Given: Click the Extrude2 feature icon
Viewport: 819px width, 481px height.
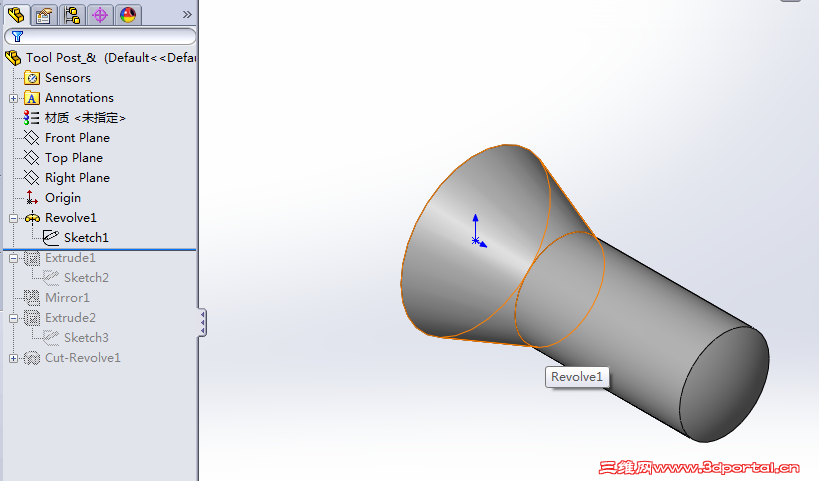Looking at the screenshot, I should pyautogui.click(x=32, y=318).
